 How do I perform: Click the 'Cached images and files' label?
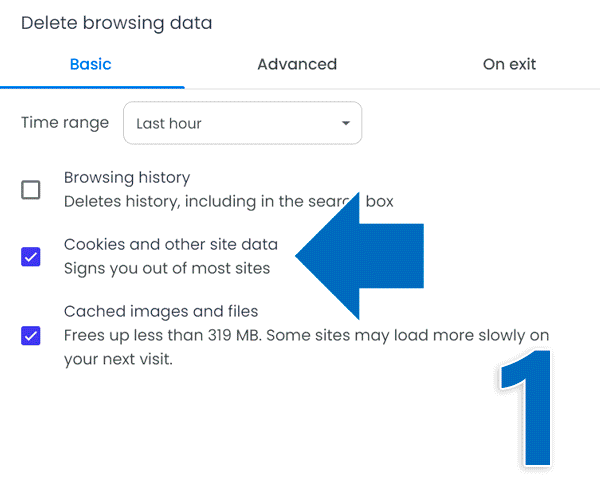pyautogui.click(x=161, y=312)
